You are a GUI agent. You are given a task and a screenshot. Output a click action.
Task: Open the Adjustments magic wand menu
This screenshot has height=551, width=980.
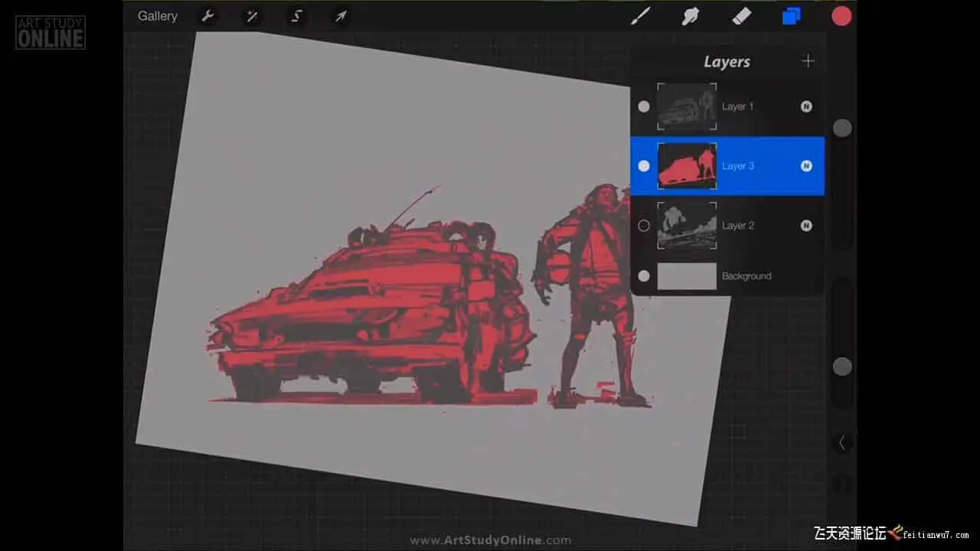pyautogui.click(x=251, y=16)
